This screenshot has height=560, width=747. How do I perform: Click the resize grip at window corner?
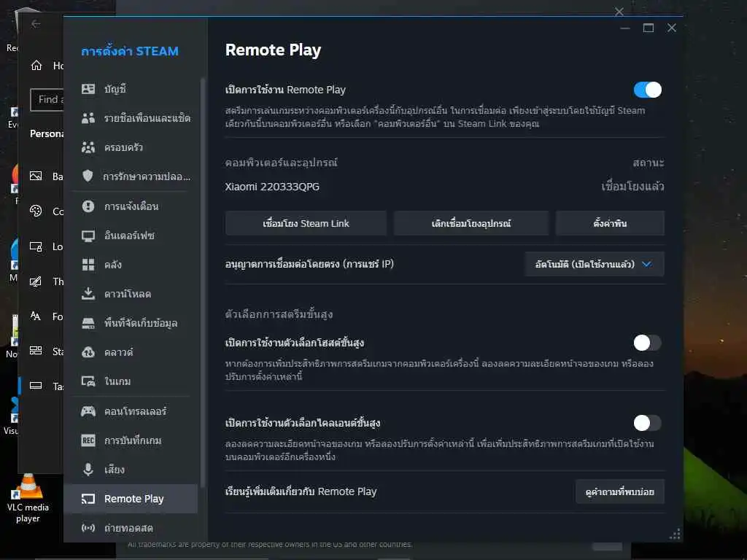[675, 534]
